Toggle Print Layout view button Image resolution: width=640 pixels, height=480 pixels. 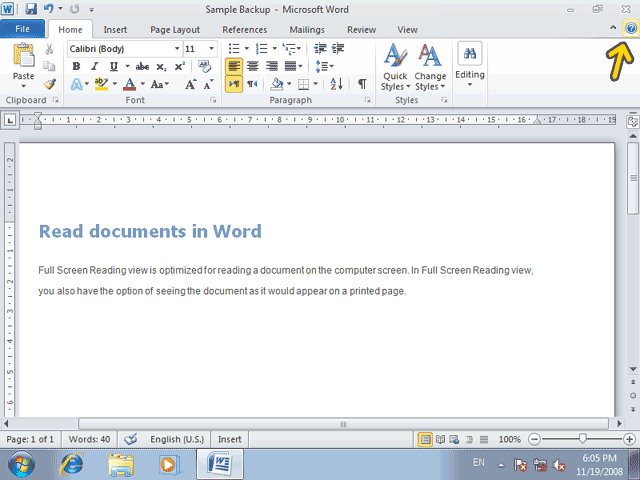tap(425, 439)
